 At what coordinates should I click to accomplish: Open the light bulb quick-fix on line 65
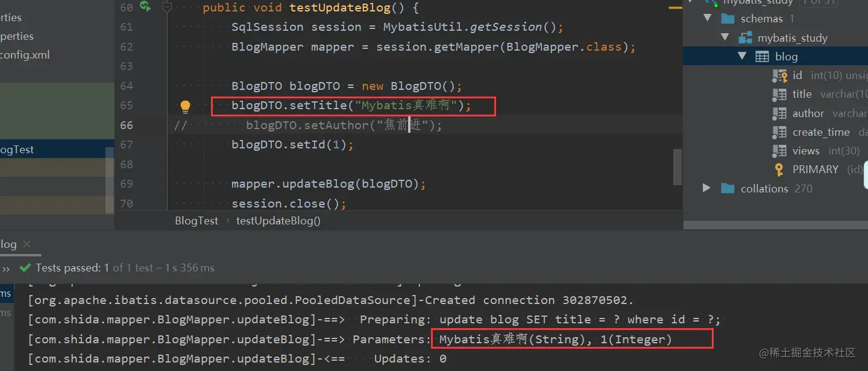(185, 107)
